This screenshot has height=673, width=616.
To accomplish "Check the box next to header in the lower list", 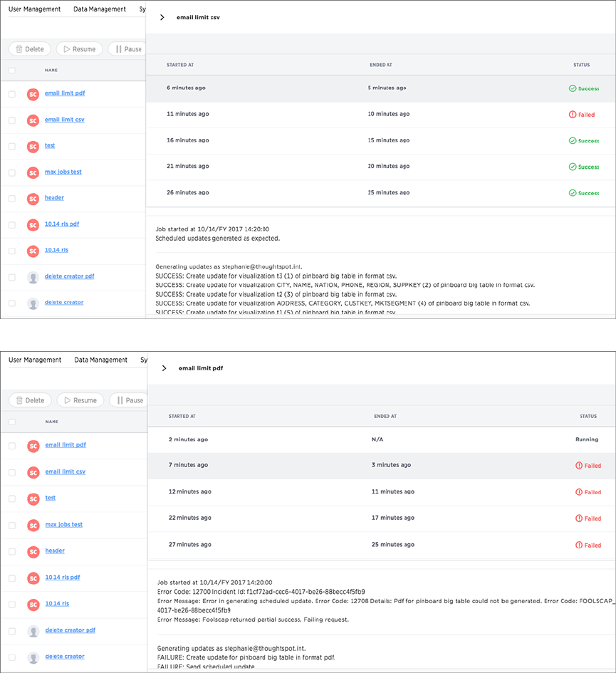I will click(x=11, y=551).
